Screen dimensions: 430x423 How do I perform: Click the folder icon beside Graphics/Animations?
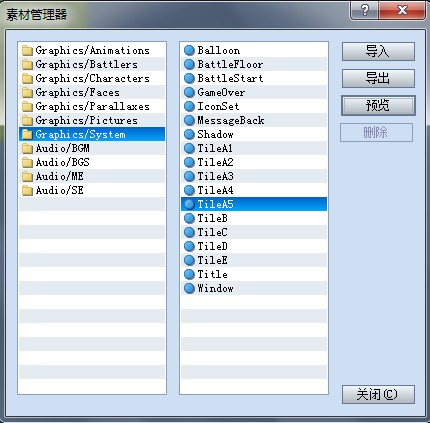tap(27, 50)
